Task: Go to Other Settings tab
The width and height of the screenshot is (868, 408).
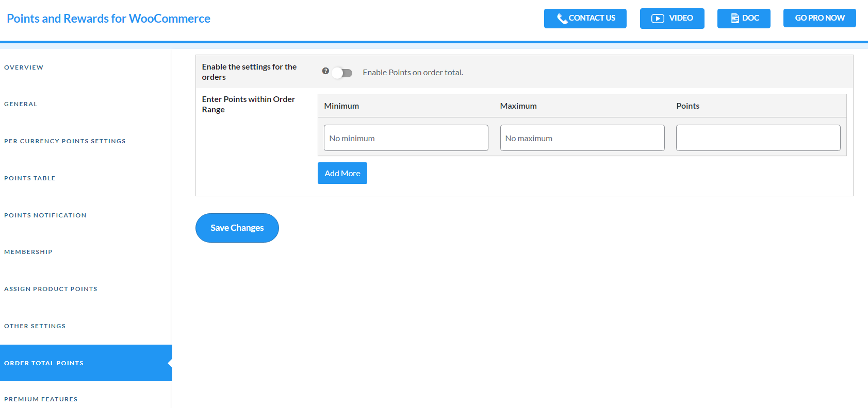Action: pyautogui.click(x=35, y=326)
